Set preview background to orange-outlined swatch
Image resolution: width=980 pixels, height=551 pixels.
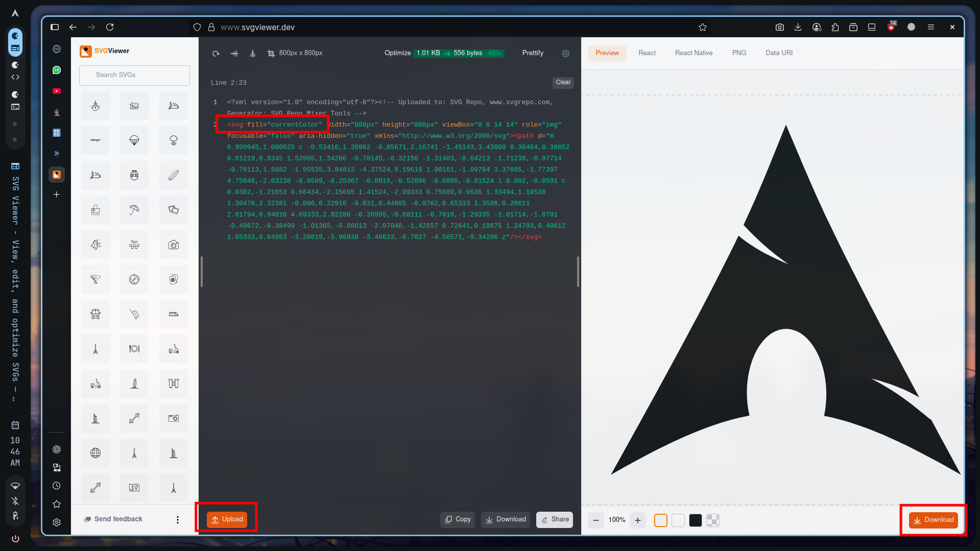(x=661, y=520)
